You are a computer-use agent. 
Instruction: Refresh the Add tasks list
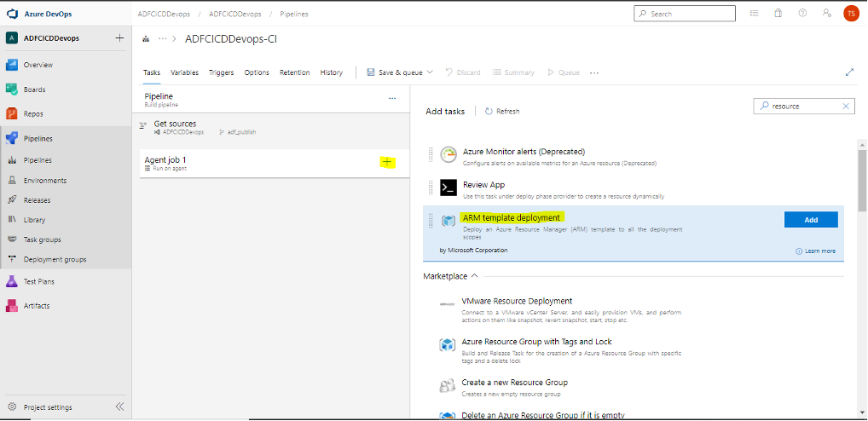tap(502, 111)
